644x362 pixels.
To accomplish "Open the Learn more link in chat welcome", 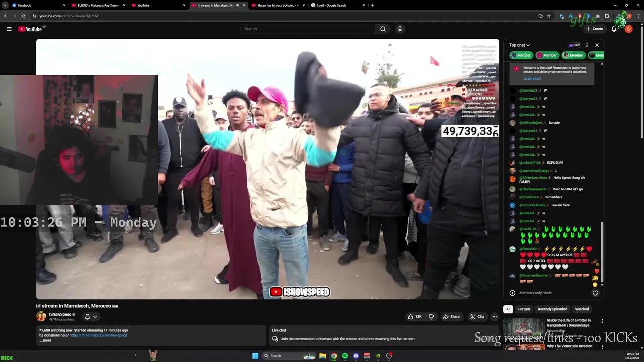I will [532, 78].
